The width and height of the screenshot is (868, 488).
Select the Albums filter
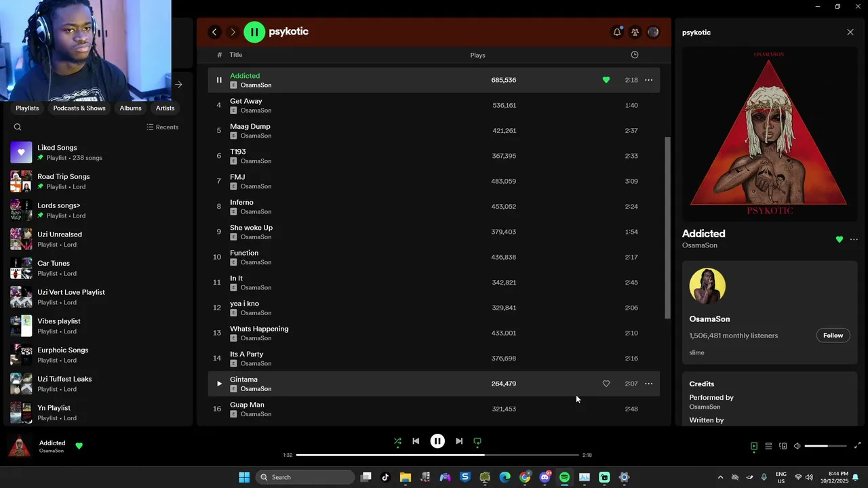pos(130,108)
